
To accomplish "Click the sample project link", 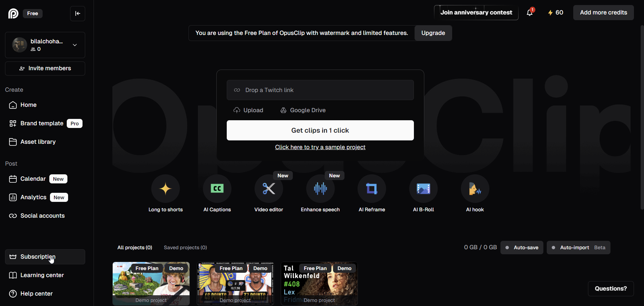I will [x=320, y=147].
